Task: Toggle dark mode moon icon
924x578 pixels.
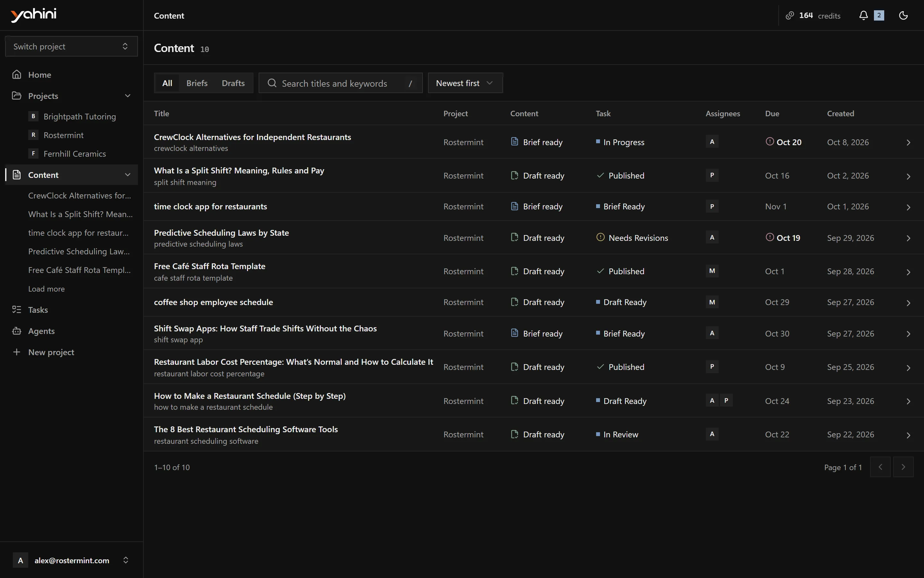Action: pos(903,15)
